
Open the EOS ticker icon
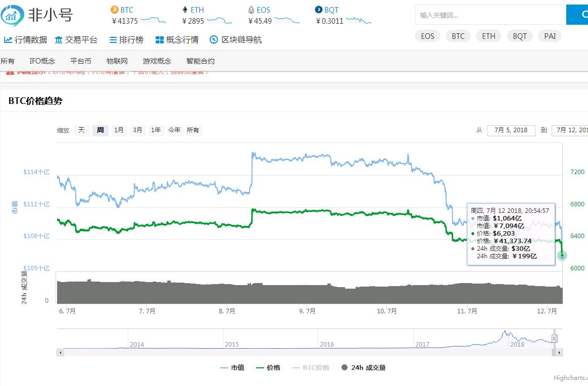pos(251,10)
